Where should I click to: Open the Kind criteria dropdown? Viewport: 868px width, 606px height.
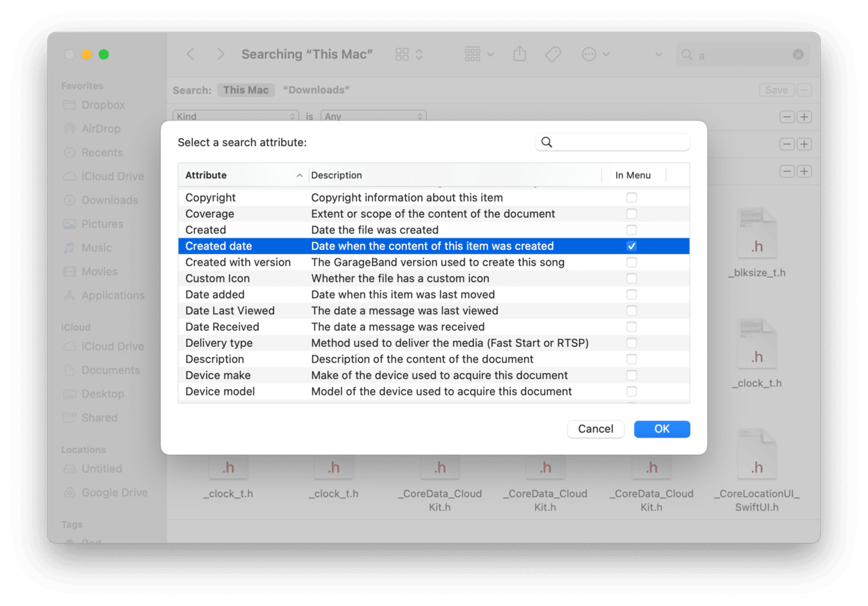[x=236, y=116]
